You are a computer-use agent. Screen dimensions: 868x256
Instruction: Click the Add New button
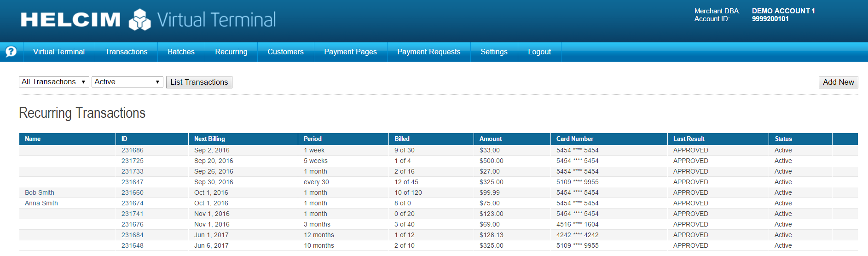(x=838, y=82)
